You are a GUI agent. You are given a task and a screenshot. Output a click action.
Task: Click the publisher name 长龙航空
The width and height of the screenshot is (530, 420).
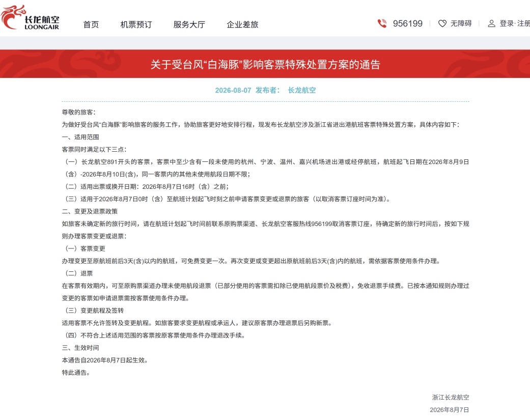301,90
